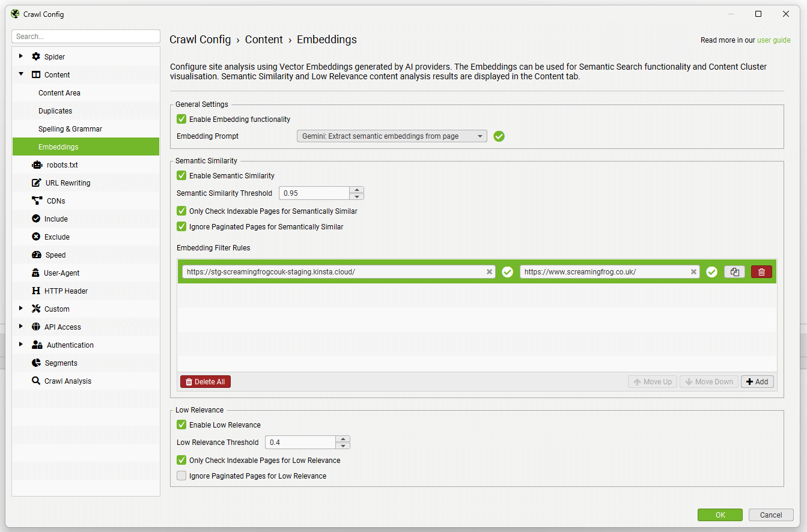
Task: Select the CDNs sidebar icon
Action: tap(37, 201)
